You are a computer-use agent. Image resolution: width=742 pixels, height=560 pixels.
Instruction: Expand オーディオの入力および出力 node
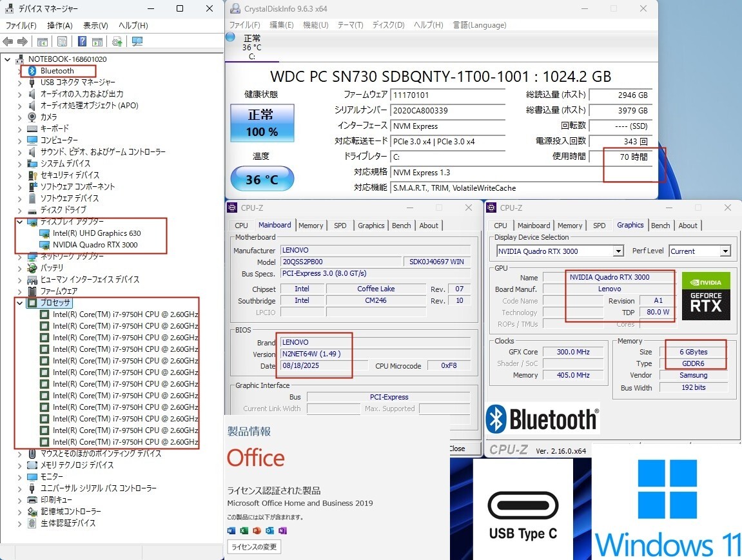pos(19,94)
